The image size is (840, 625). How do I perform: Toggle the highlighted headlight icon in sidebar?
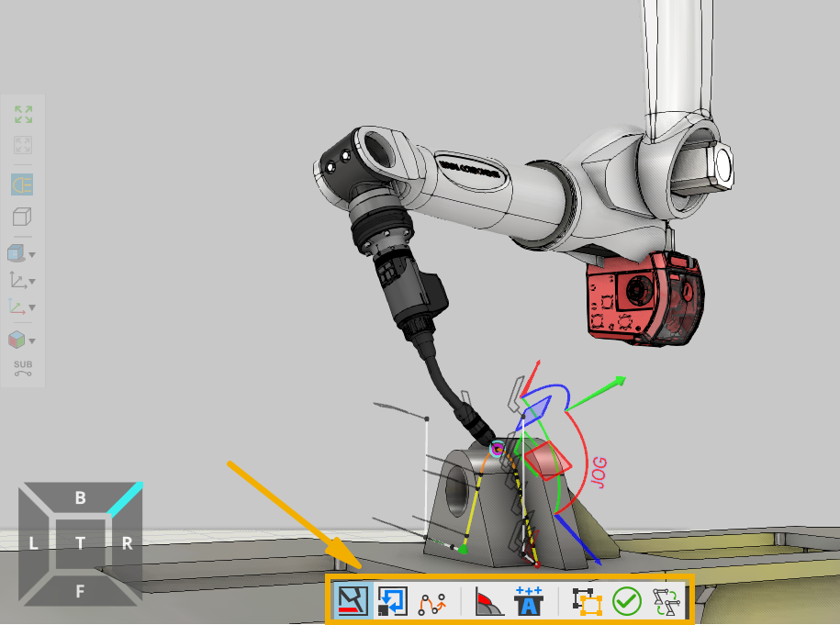pyautogui.click(x=23, y=184)
